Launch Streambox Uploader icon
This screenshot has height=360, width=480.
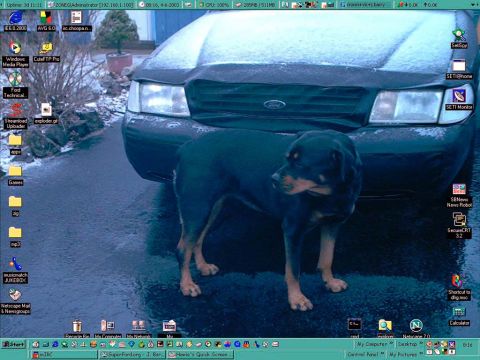(x=15, y=116)
